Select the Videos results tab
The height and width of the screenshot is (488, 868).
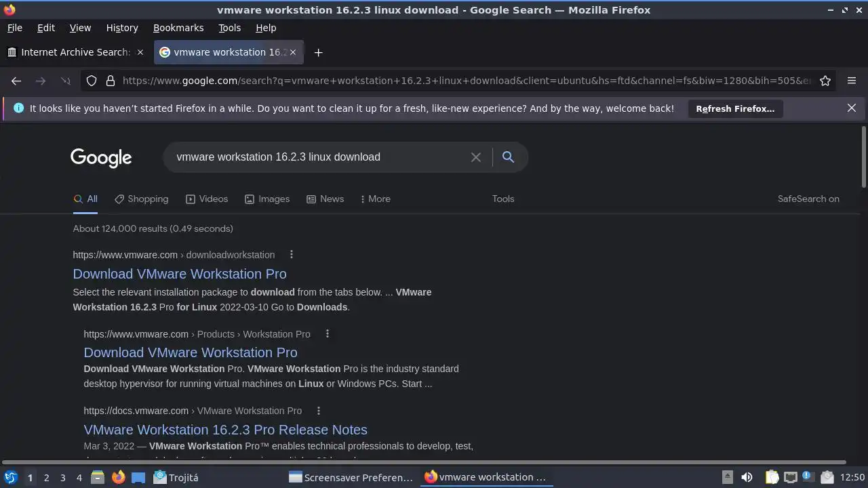tap(207, 199)
